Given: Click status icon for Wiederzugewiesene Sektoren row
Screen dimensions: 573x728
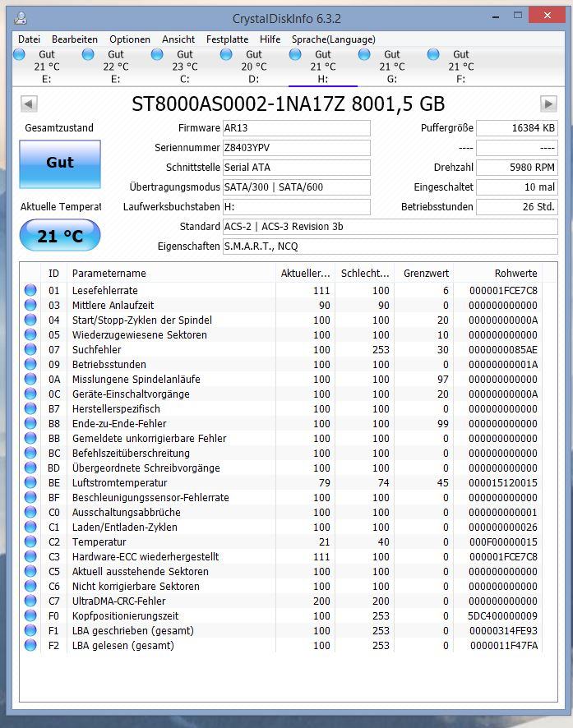Looking at the screenshot, I should pyautogui.click(x=30, y=334).
